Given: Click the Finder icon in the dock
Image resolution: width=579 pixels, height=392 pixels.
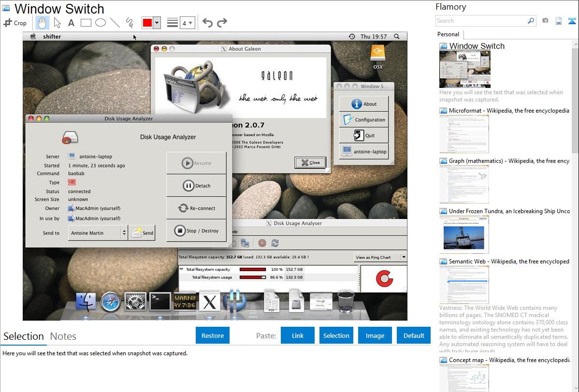Looking at the screenshot, I should (86, 302).
